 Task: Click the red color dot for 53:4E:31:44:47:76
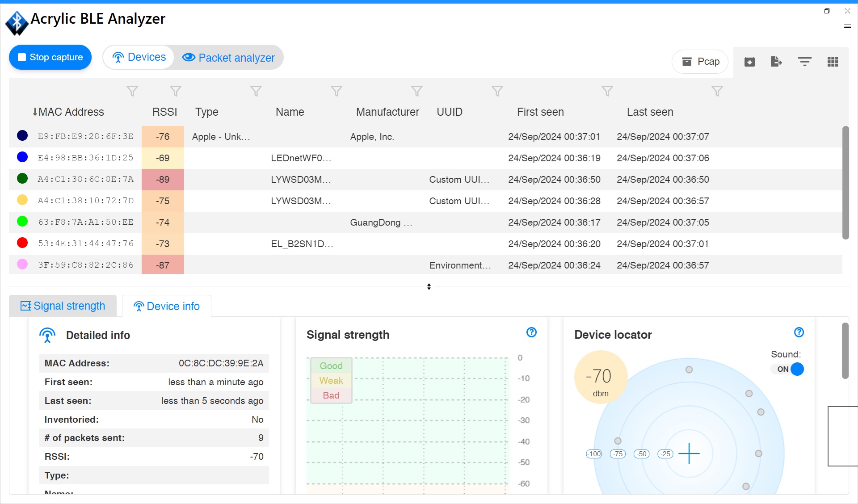[22, 243]
